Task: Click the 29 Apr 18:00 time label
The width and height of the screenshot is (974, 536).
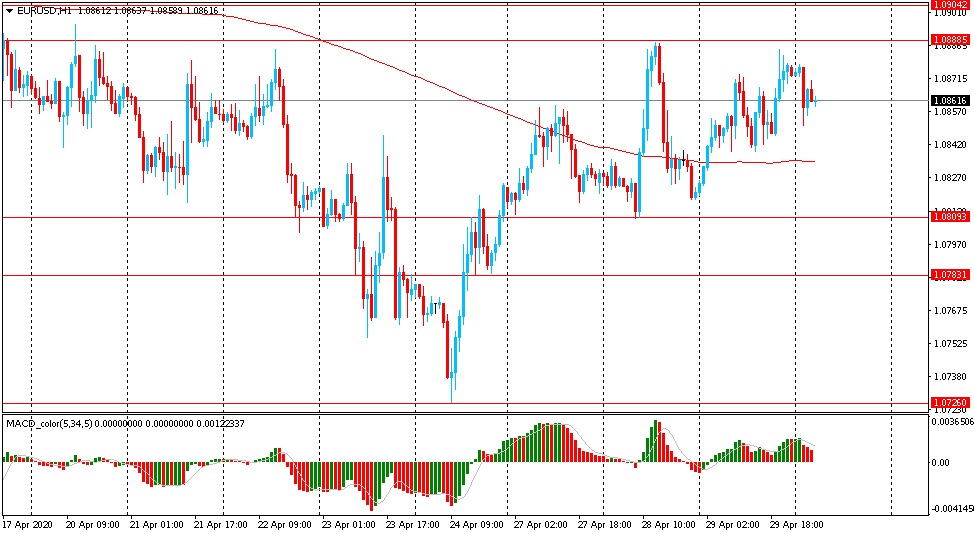Action: click(x=797, y=525)
